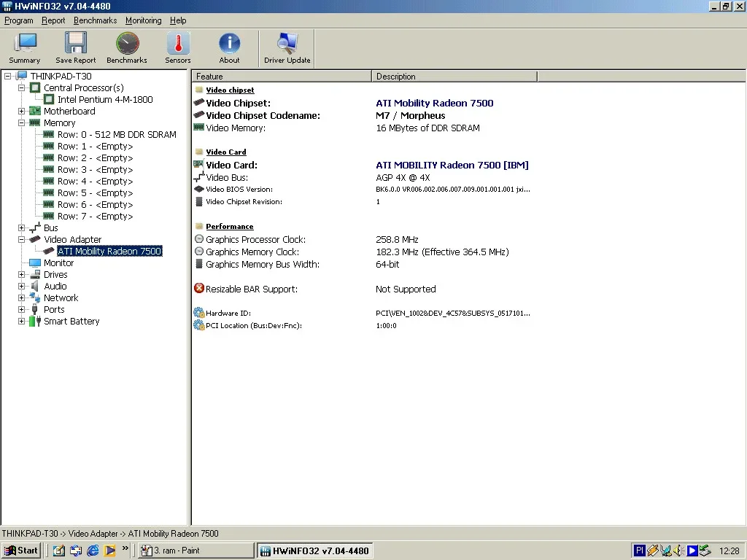Collapse the Memory node

(21, 122)
